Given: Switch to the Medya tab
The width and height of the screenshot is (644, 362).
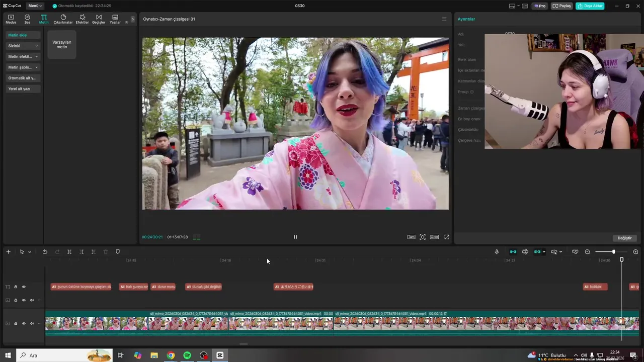Looking at the screenshot, I should pyautogui.click(x=11, y=19).
